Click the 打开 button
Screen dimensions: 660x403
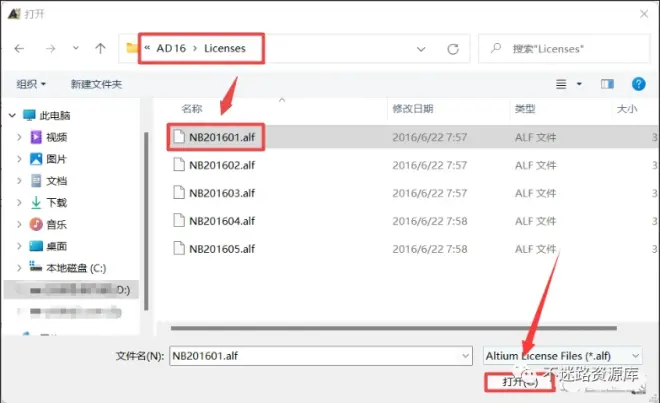[x=520, y=382]
